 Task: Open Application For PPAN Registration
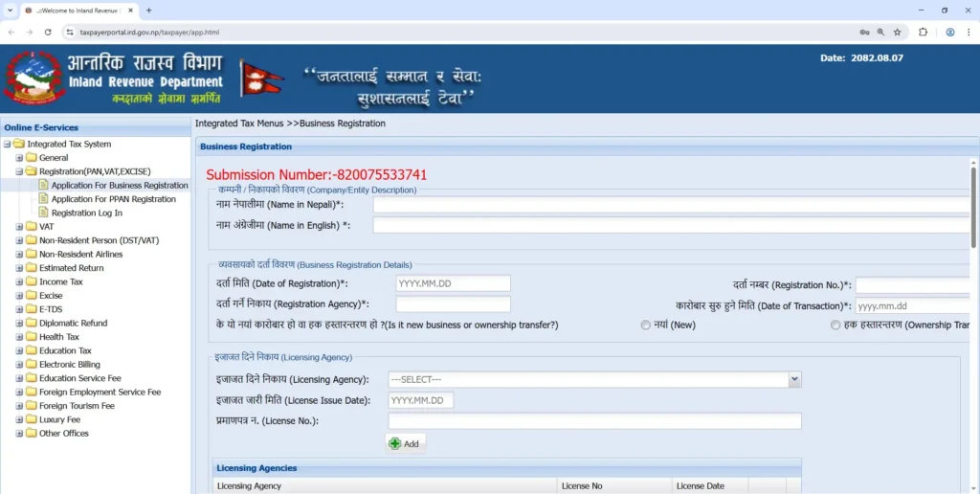[x=114, y=199]
